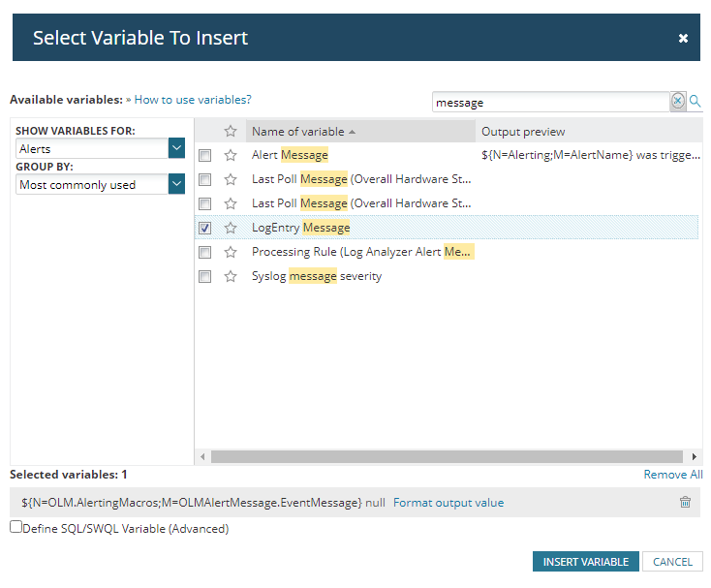The image size is (711, 588).
Task: Click the Format output value link
Action: [448, 503]
